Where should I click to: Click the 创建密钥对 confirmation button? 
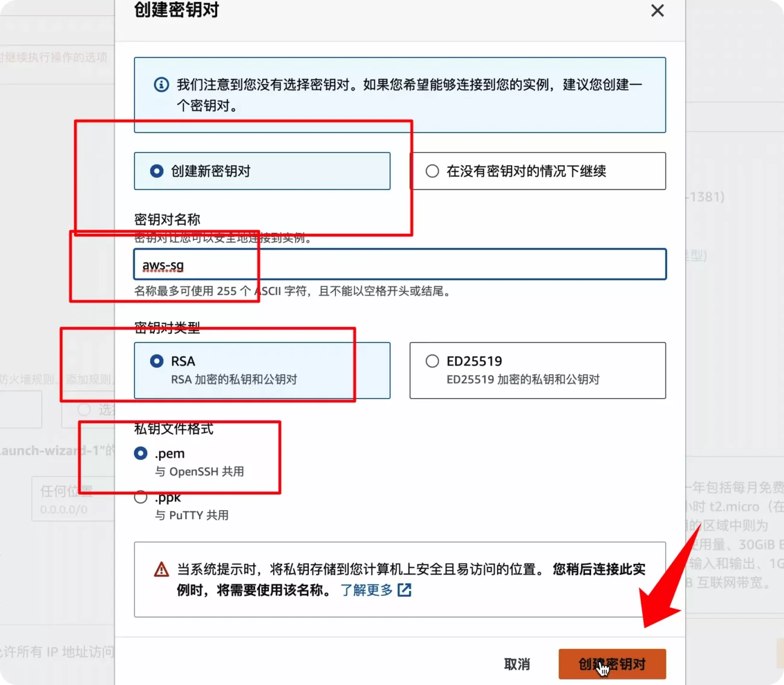click(612, 663)
